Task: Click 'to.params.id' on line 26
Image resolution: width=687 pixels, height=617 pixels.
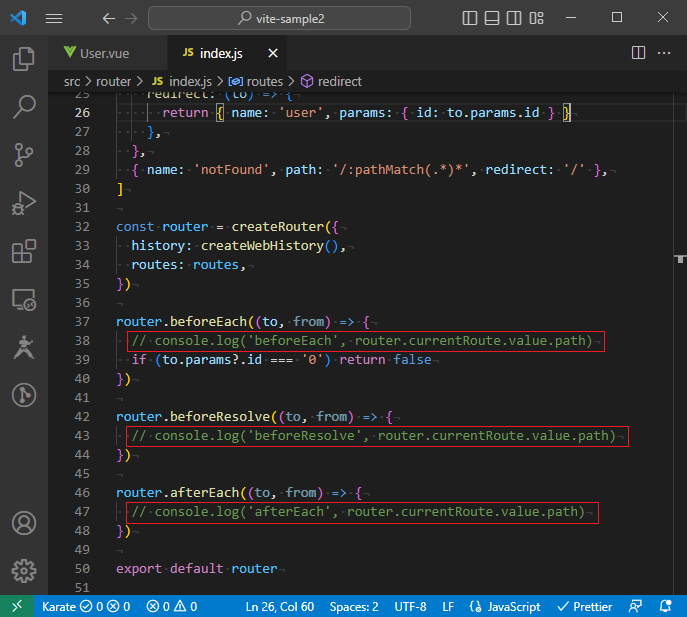Action: pyautogui.click(x=493, y=113)
